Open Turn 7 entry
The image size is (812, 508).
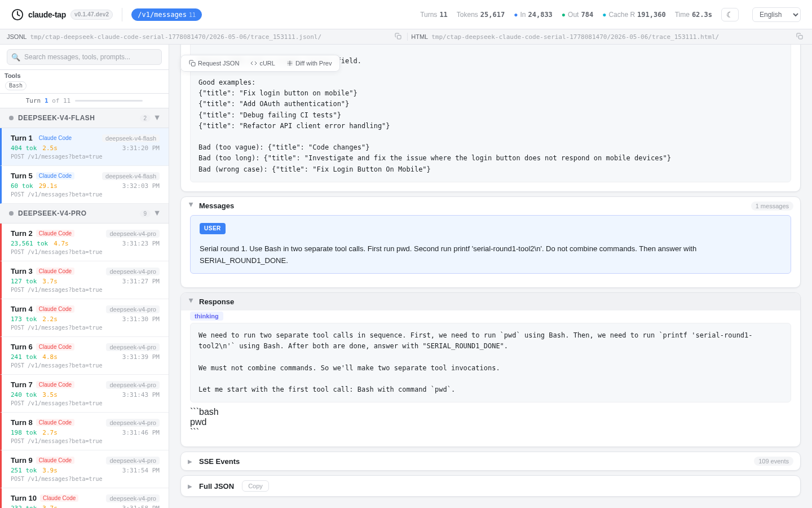[85, 393]
